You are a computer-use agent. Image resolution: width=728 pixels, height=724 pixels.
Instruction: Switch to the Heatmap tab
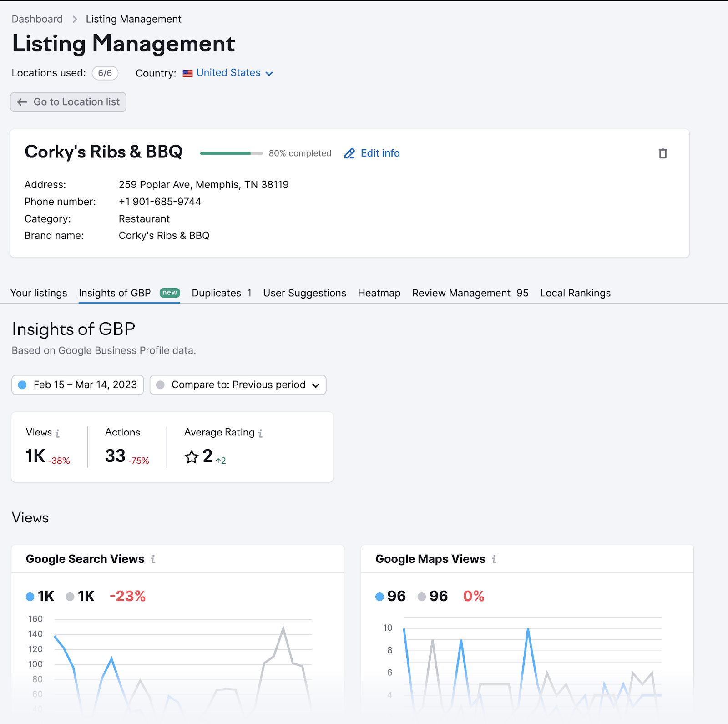click(x=379, y=293)
